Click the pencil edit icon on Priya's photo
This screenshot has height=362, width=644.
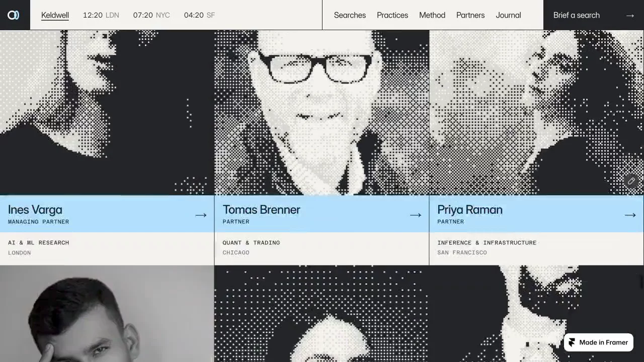pyautogui.click(x=631, y=181)
